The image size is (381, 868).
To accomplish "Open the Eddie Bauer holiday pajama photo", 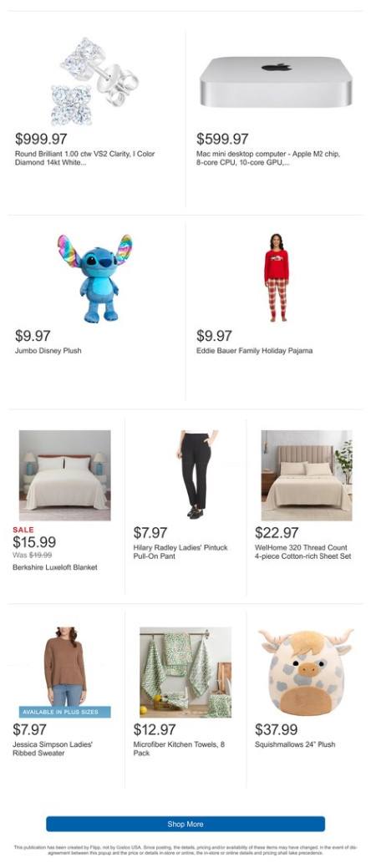I will coord(277,277).
